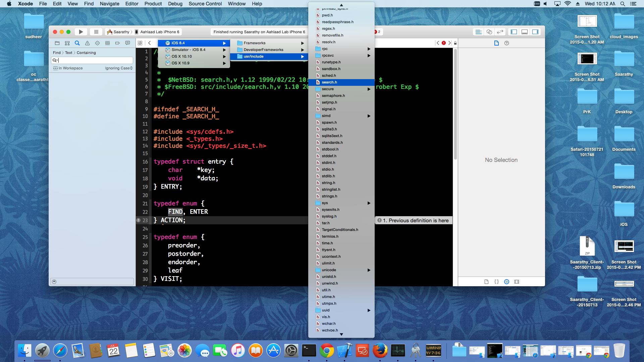Open the Project navigator
The height and width of the screenshot is (362, 644).
57,43
